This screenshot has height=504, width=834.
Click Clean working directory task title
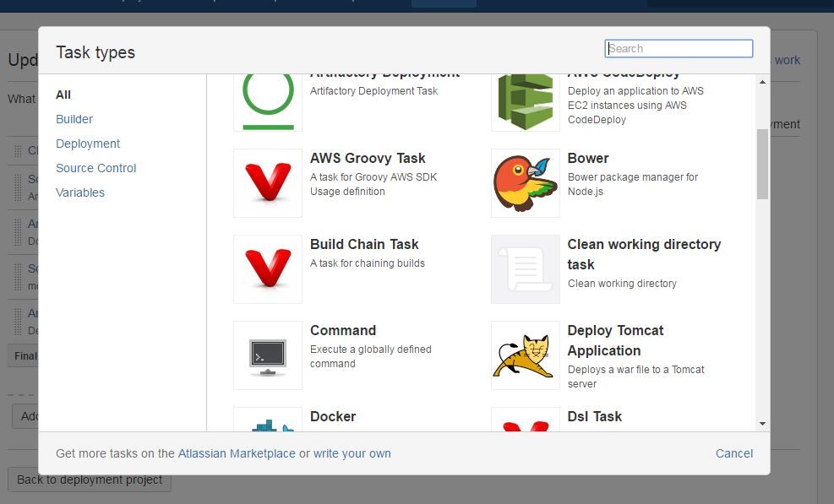click(x=644, y=255)
